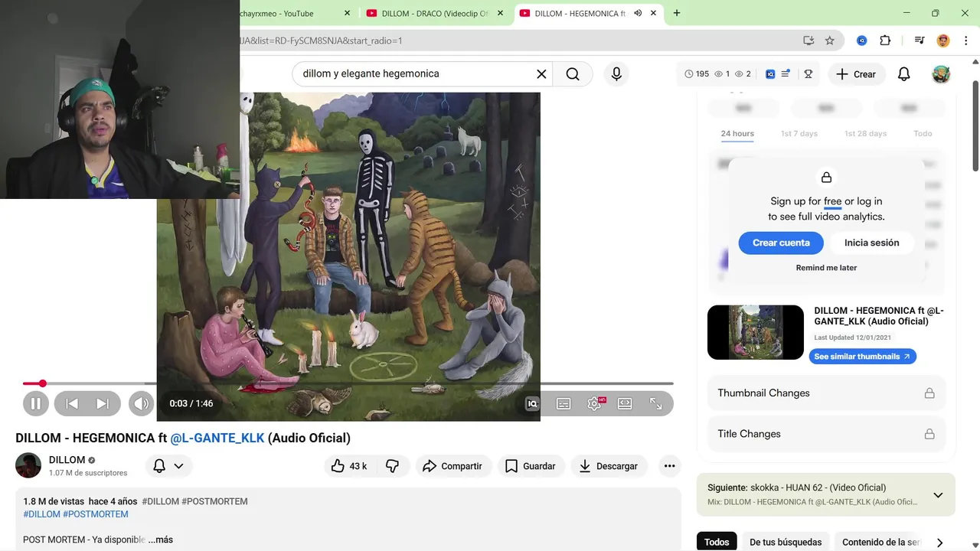Image resolution: width=980 pixels, height=551 pixels.
Task: Expand the locked Thumbnail Changes section
Action: point(826,393)
